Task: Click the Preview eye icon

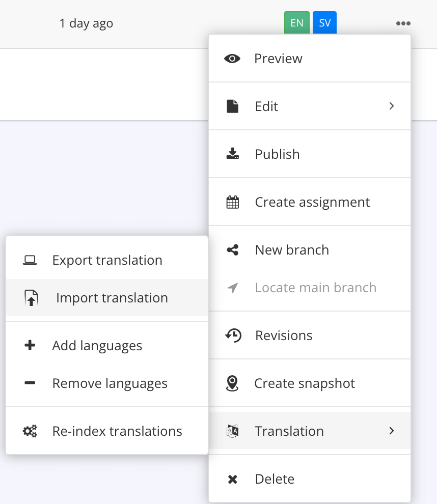Action: [232, 58]
